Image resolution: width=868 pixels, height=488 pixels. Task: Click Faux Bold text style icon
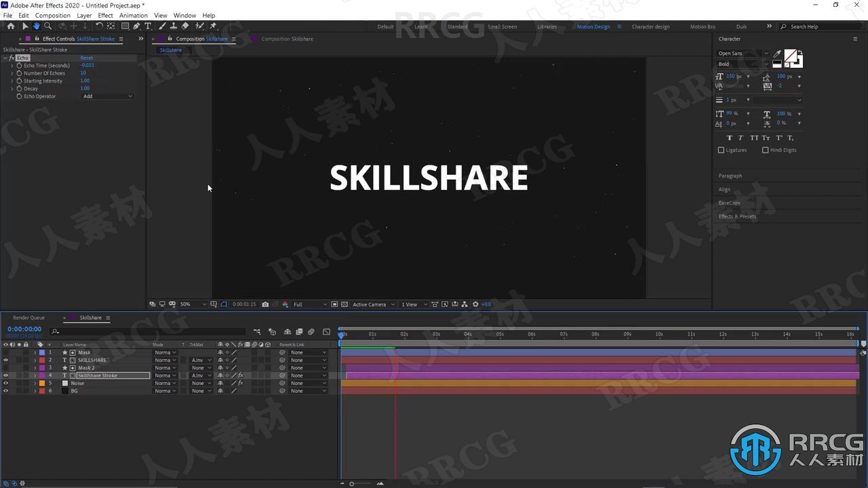pos(730,138)
